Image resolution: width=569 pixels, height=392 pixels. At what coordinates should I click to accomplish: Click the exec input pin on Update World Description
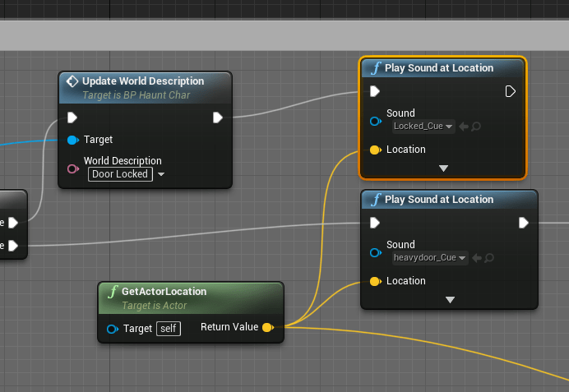73,118
